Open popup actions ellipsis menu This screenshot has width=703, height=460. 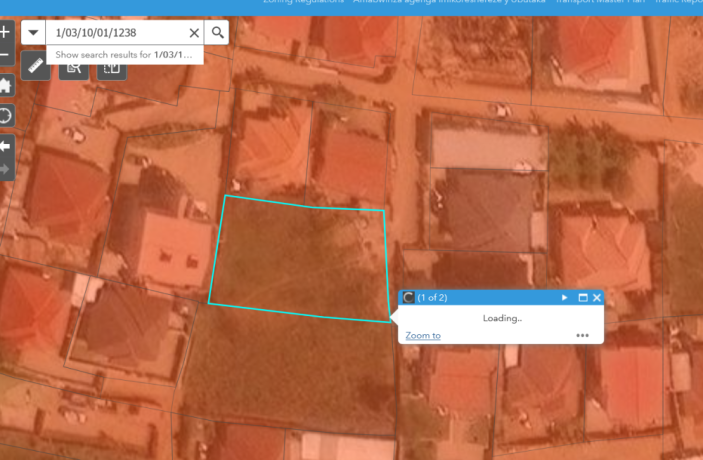(x=582, y=335)
